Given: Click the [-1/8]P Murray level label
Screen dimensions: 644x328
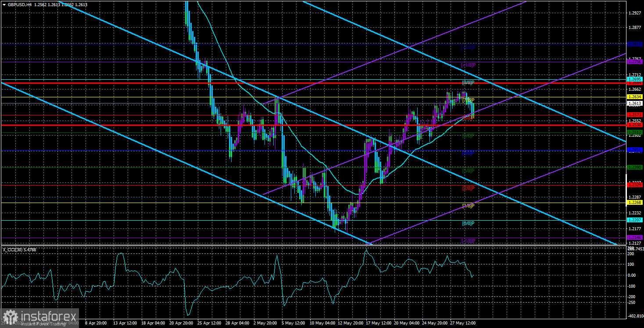Looking at the screenshot, I should coord(468,241).
